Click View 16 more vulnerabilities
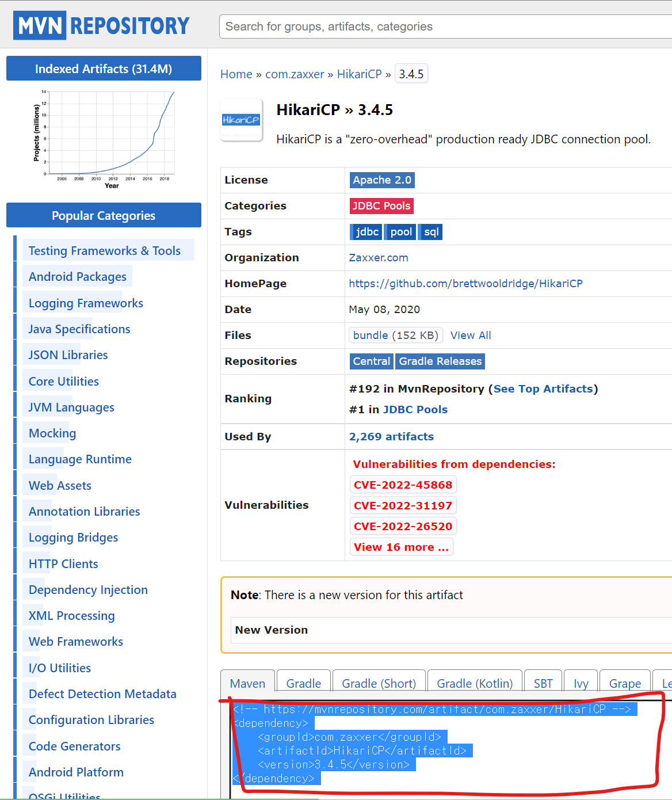 (x=401, y=547)
